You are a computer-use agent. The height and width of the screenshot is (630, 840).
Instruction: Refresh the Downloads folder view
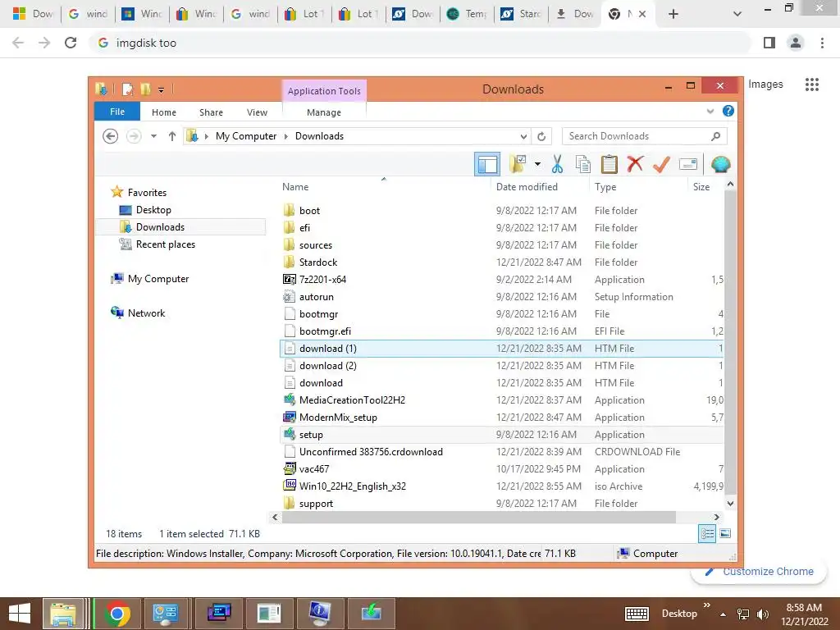[x=541, y=136]
